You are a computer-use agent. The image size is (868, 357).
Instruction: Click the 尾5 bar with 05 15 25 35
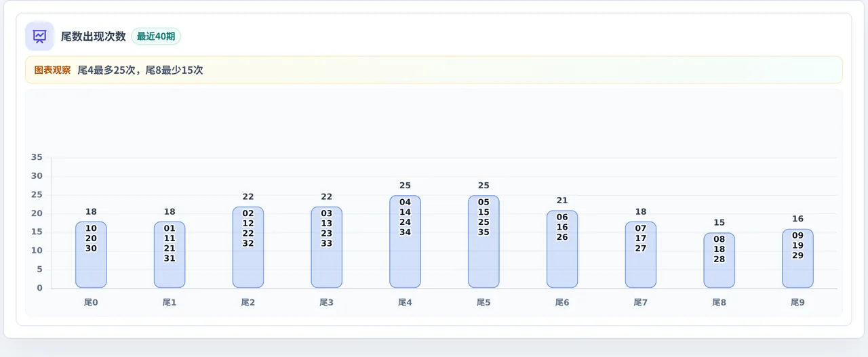[x=484, y=242]
